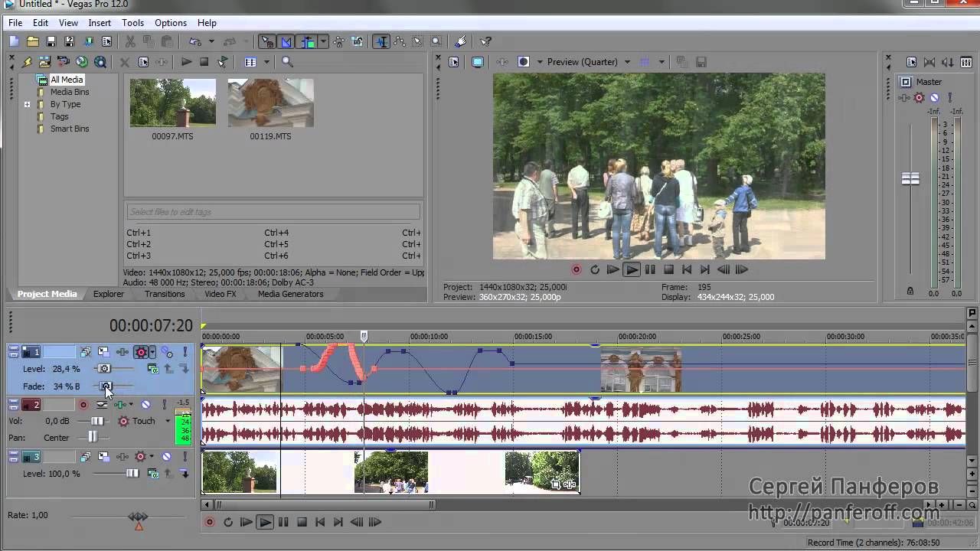Viewport: 980px width, 551px height.
Task: Switch to the Transitions tab
Action: point(165,294)
